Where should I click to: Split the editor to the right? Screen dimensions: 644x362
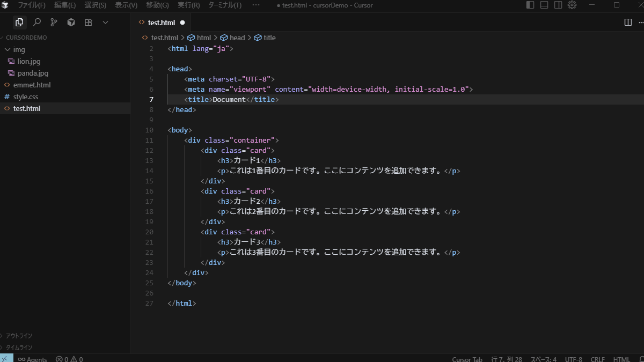coord(628,23)
